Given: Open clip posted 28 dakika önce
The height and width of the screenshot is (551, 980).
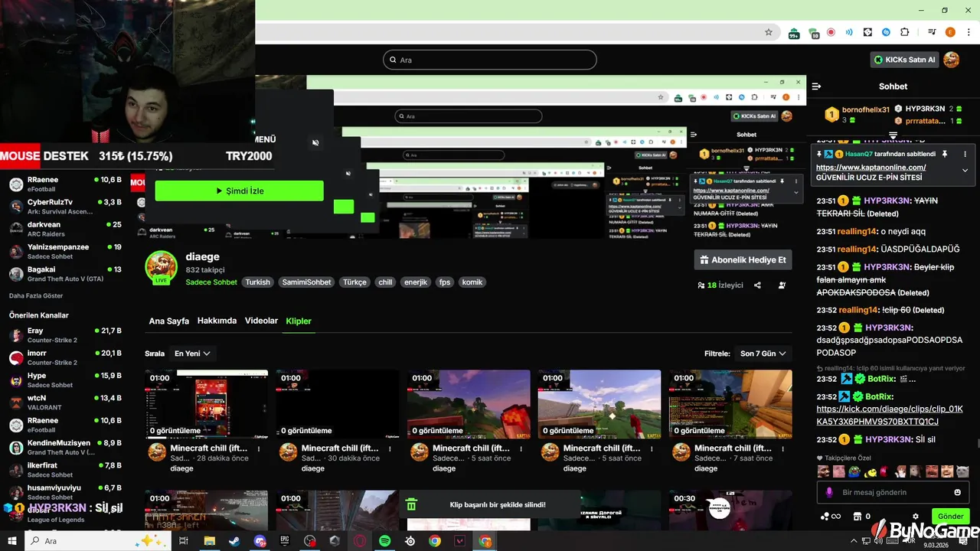Looking at the screenshot, I should pyautogui.click(x=207, y=404).
